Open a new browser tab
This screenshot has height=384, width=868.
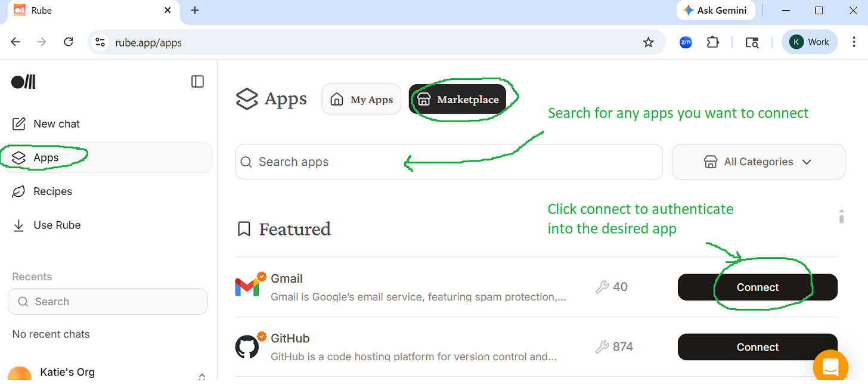[194, 10]
